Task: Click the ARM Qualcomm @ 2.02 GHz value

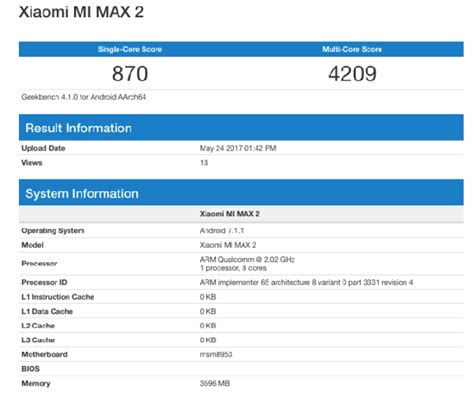Action: point(247,259)
